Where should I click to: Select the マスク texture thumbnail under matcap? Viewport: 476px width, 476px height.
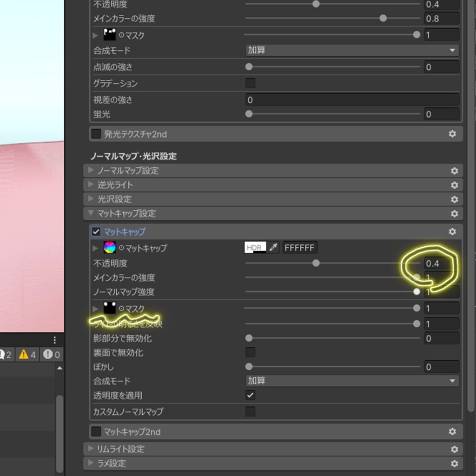109,308
